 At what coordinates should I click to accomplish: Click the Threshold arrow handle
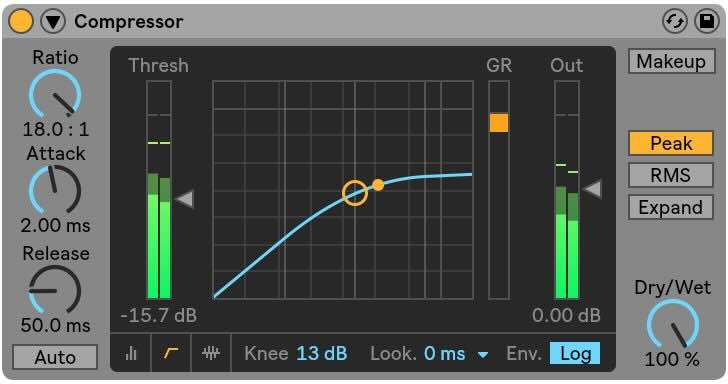point(185,199)
